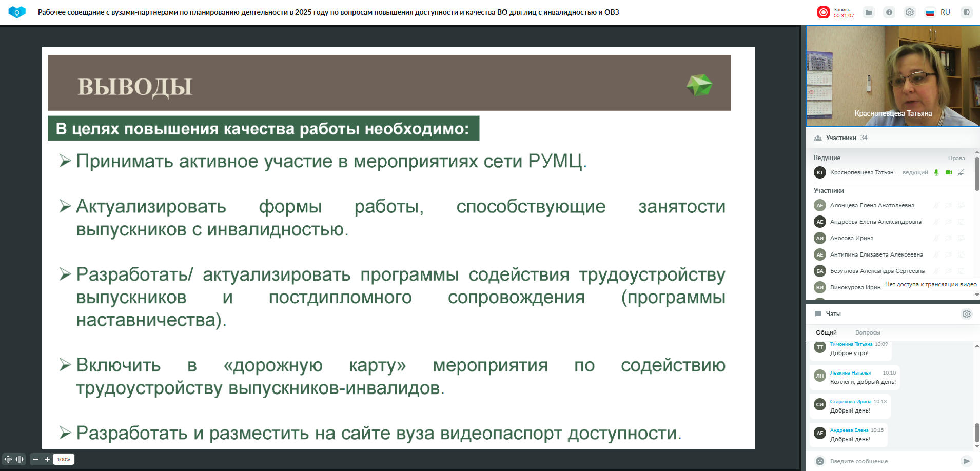This screenshot has height=471, width=980.
Task: Open the RU language selector
Action: 939,12
